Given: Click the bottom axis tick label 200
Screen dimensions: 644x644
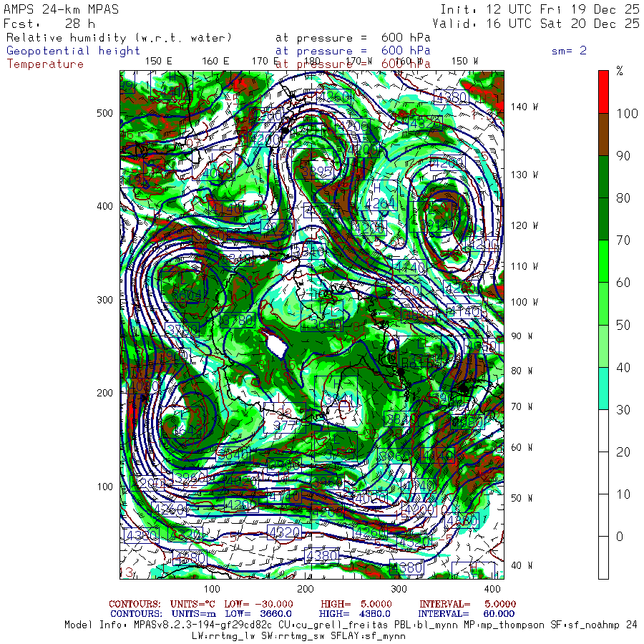Looking at the screenshot, I should [305, 589].
